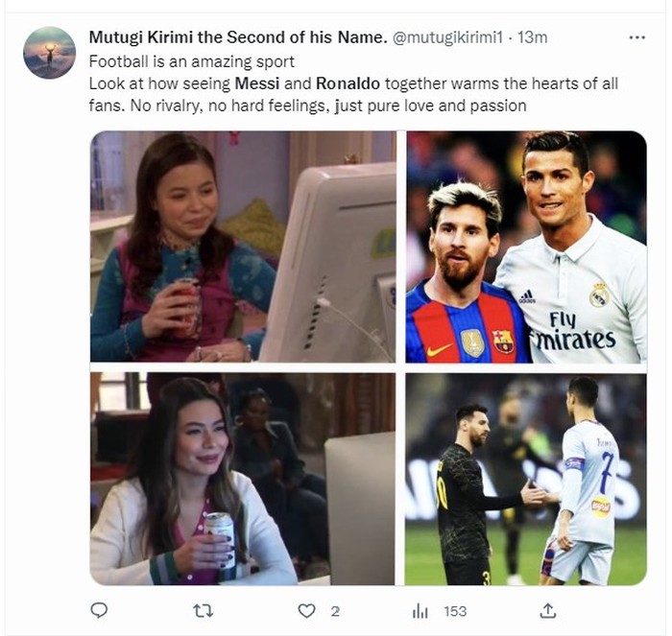This screenshot has height=636, width=672.
Task: Open bottom-right image of players shaking hands
Action: click(525, 479)
